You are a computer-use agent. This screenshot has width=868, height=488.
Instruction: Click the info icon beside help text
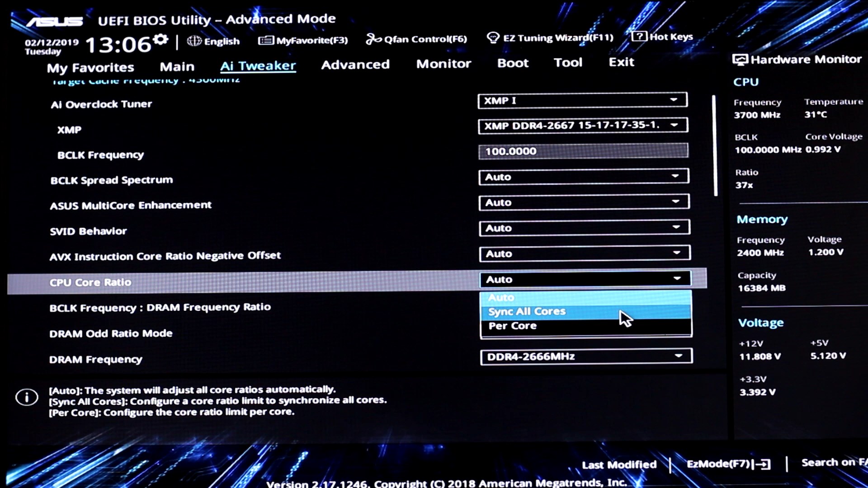click(x=27, y=397)
